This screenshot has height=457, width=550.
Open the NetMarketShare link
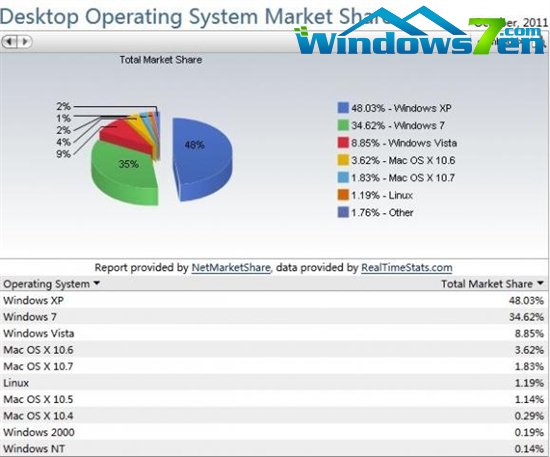tap(231, 268)
